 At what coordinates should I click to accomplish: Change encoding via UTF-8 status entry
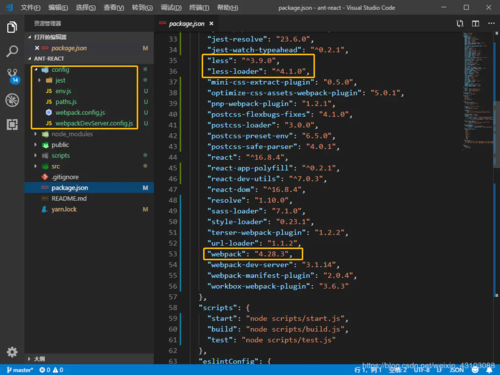coord(422,370)
